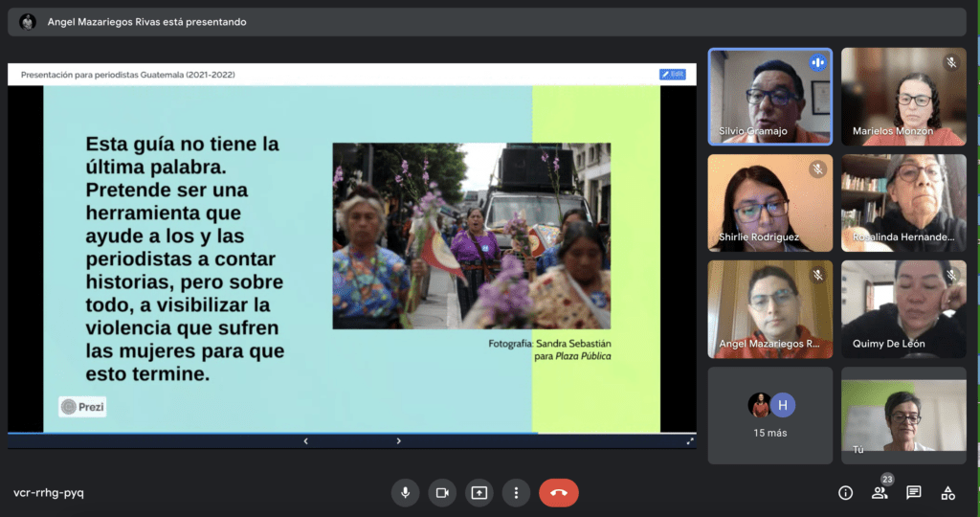Click the blue Edit button on presentation

[672, 74]
